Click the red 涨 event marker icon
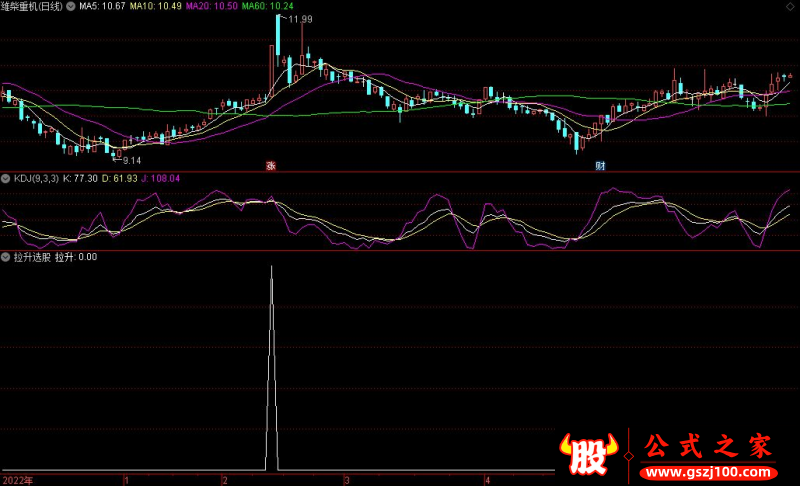 pyautogui.click(x=270, y=165)
